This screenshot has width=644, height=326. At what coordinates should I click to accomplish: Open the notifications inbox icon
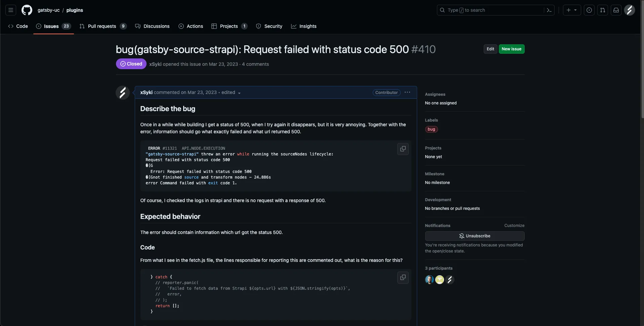point(616,10)
